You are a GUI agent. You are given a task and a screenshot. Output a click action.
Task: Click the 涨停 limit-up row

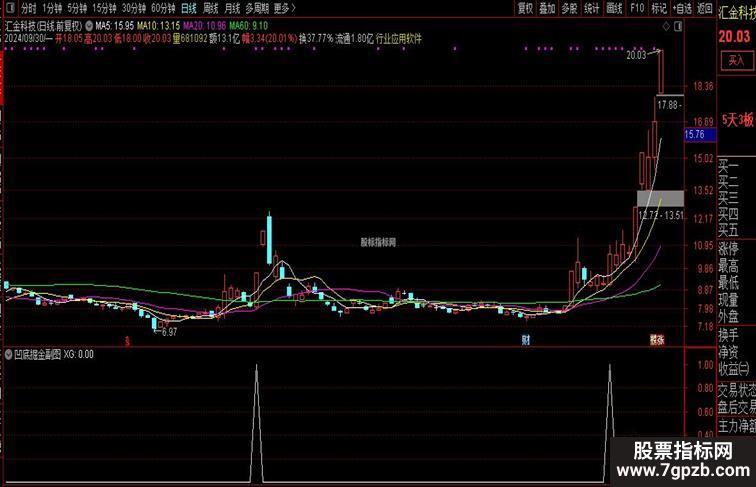pos(728,249)
